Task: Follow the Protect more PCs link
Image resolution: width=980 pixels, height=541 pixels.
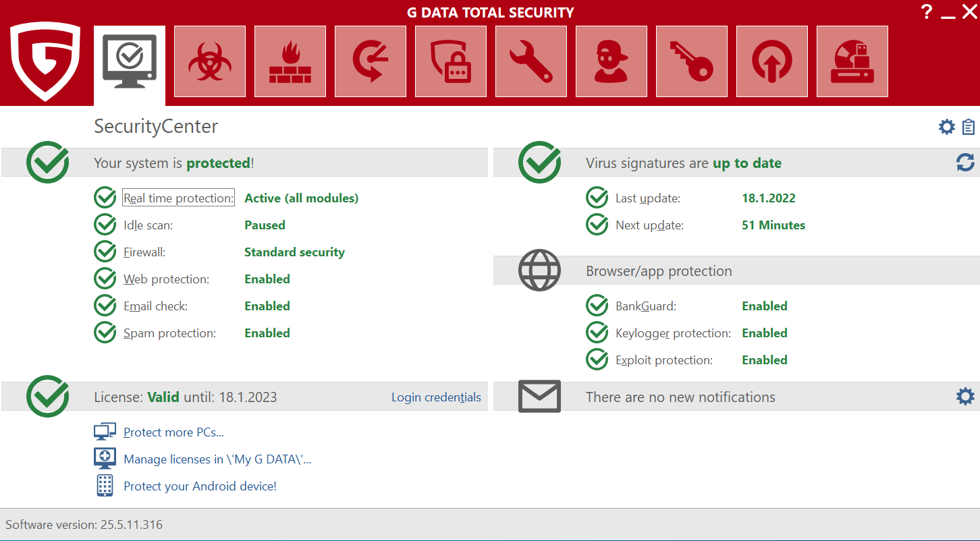Action: 174,432
